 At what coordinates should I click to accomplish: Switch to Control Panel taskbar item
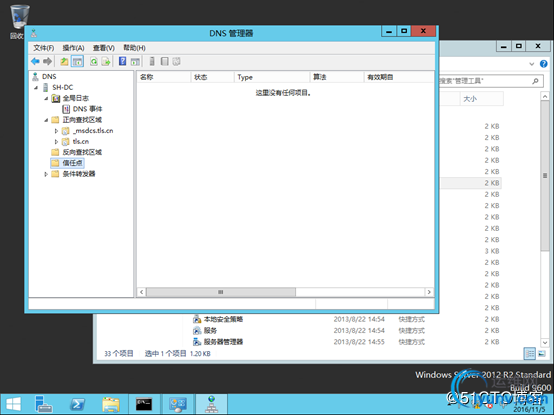coord(178,404)
